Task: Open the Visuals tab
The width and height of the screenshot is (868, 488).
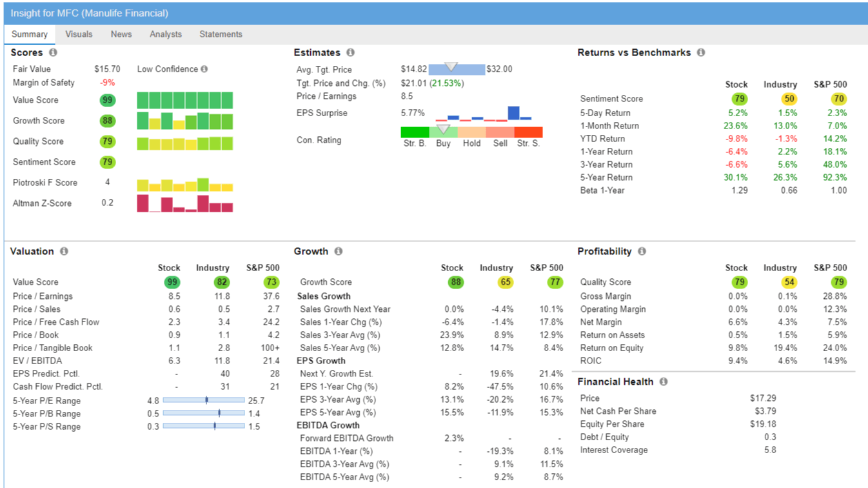Action: [x=79, y=34]
